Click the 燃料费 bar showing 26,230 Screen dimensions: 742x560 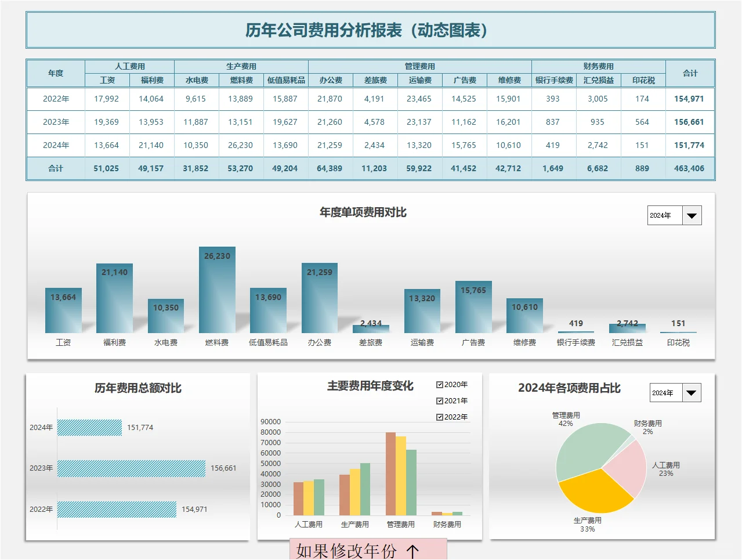click(216, 290)
